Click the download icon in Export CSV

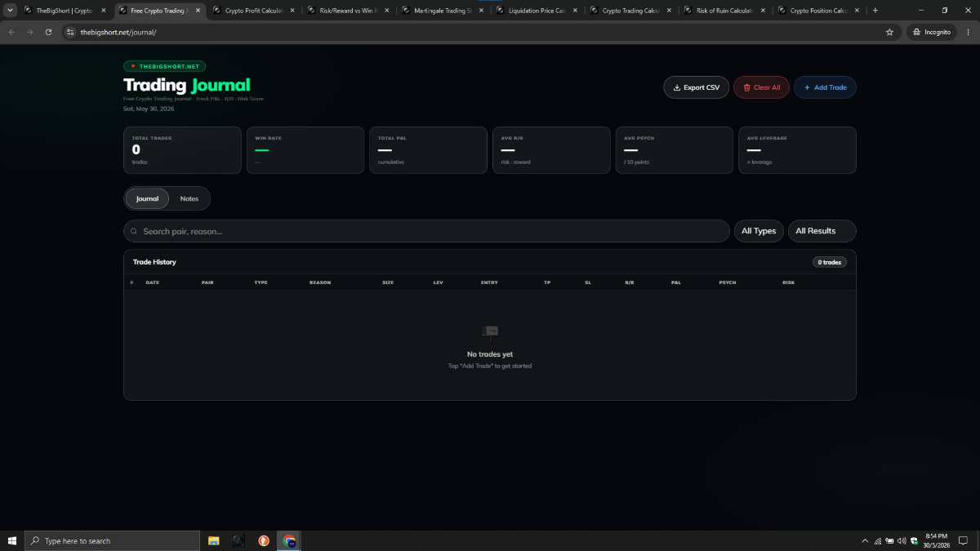[677, 87]
